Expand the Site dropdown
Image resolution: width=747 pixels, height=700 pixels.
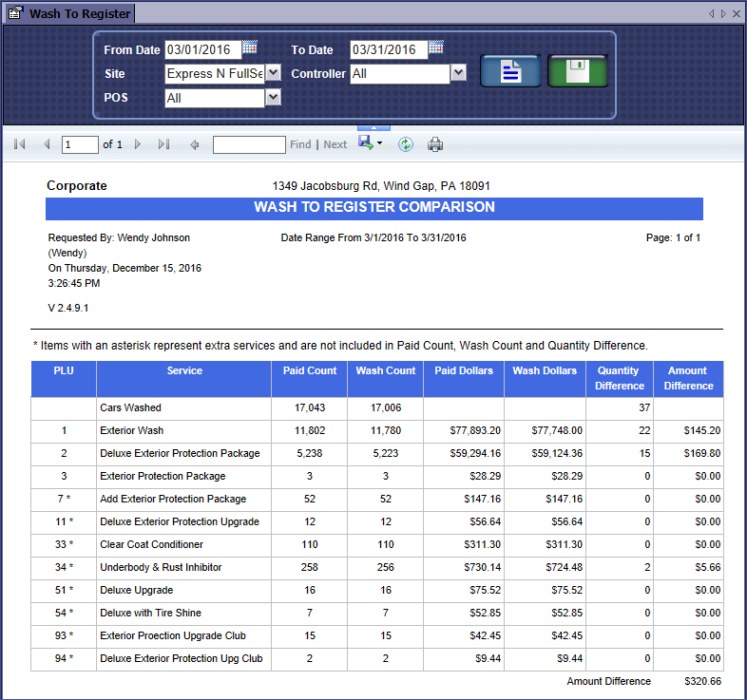(273, 73)
